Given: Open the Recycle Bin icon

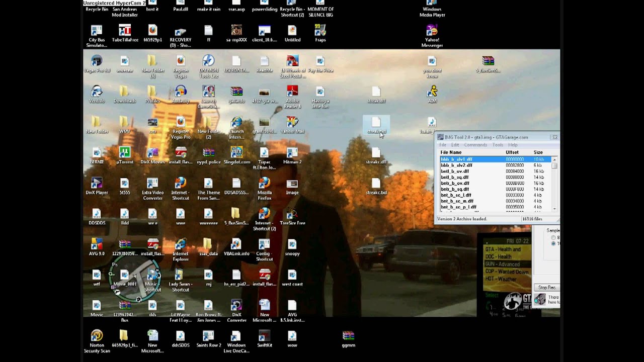Looking at the screenshot, I should (97, 6).
